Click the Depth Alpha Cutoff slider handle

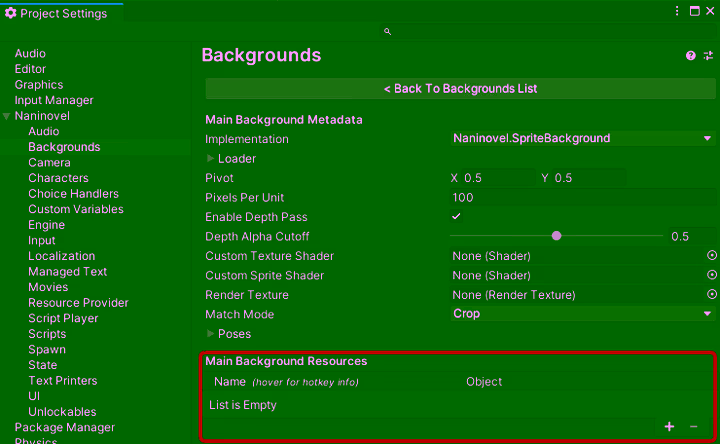coord(557,236)
